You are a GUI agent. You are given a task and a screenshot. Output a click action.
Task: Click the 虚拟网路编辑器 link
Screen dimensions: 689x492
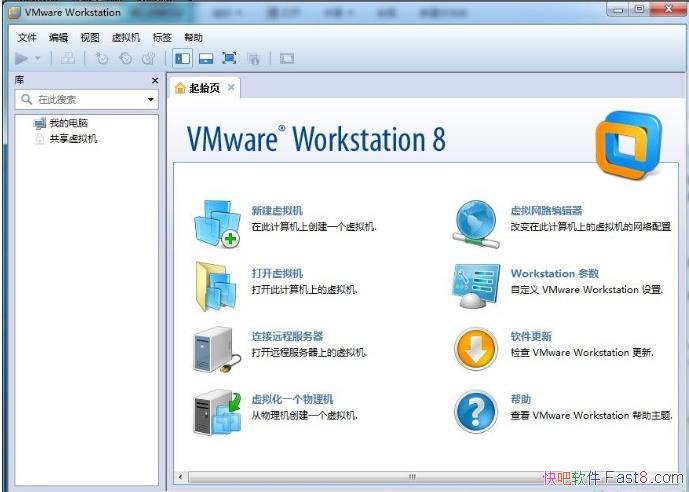point(546,211)
